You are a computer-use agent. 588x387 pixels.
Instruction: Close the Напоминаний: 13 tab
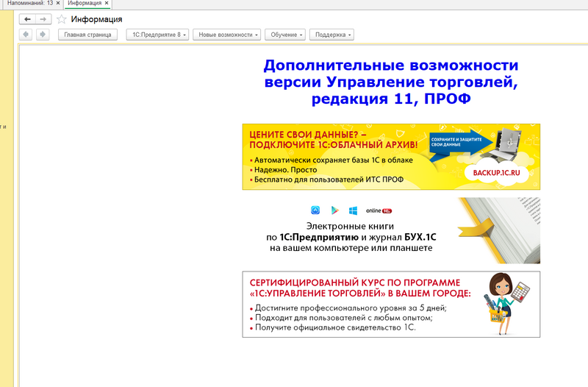[58, 3]
